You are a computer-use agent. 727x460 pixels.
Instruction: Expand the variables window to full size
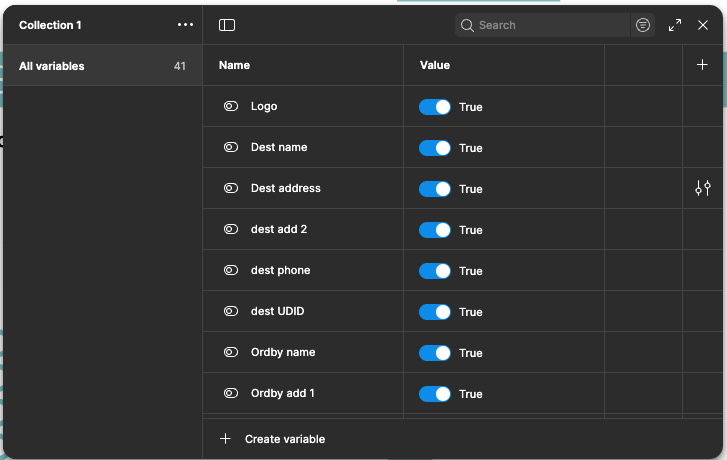(675, 25)
